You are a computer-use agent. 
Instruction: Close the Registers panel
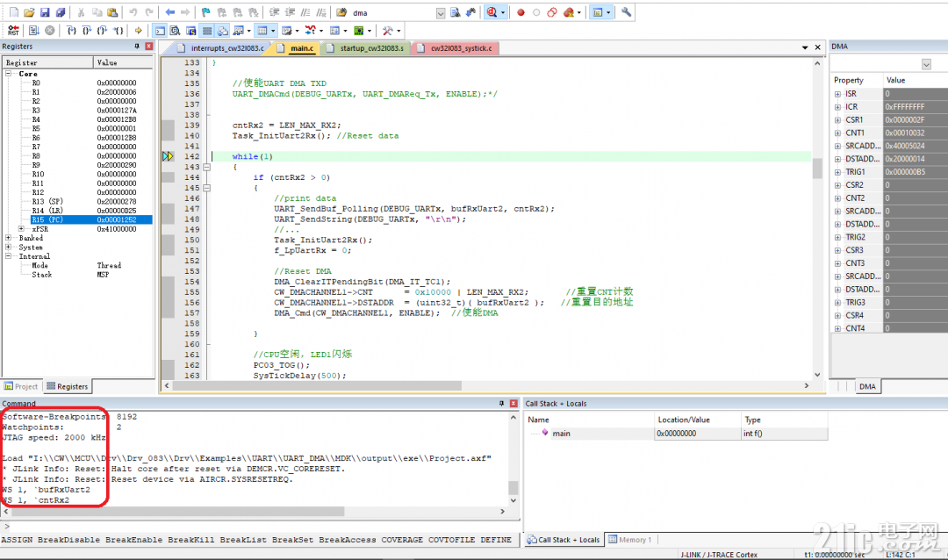pos(148,47)
